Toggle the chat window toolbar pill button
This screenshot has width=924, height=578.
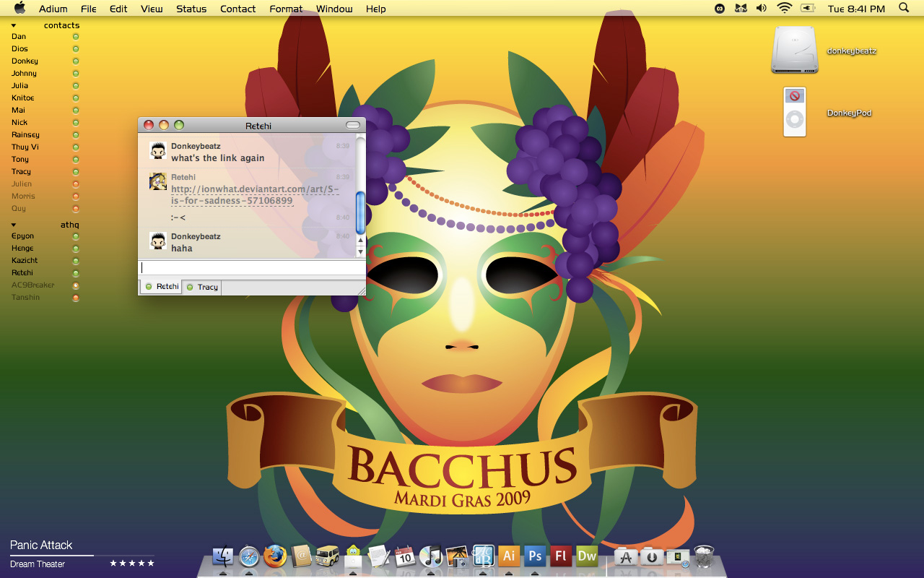coord(353,125)
